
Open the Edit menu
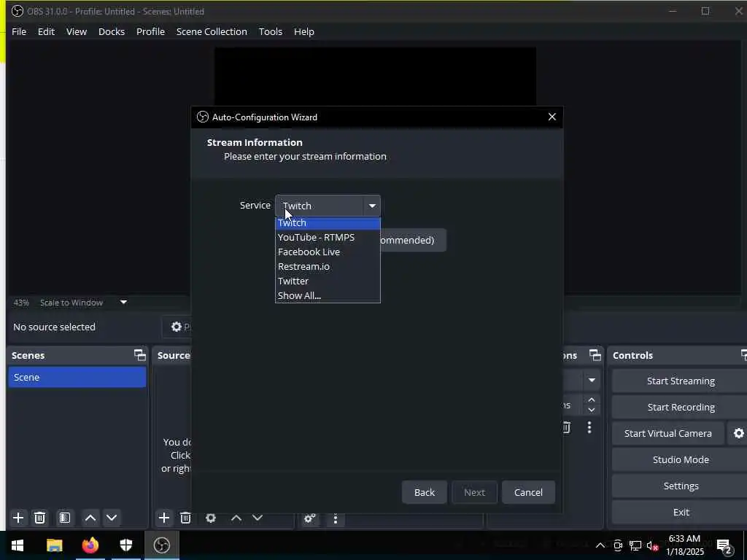click(46, 31)
